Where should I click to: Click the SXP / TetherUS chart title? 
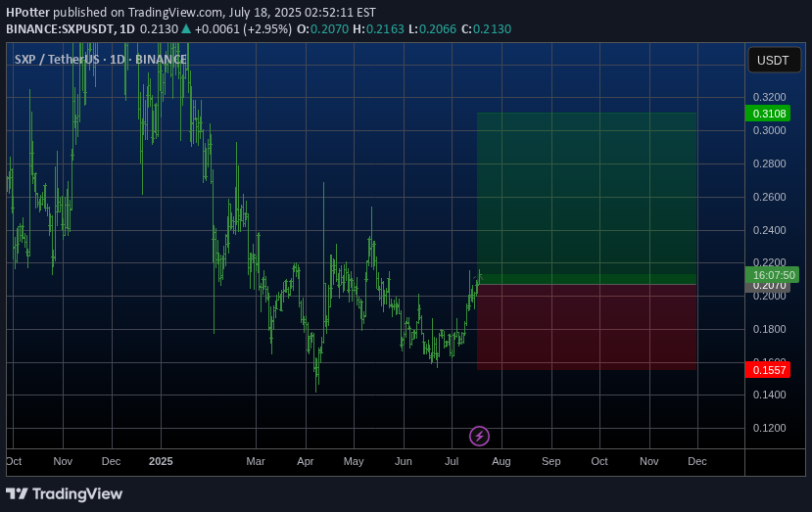point(101,59)
